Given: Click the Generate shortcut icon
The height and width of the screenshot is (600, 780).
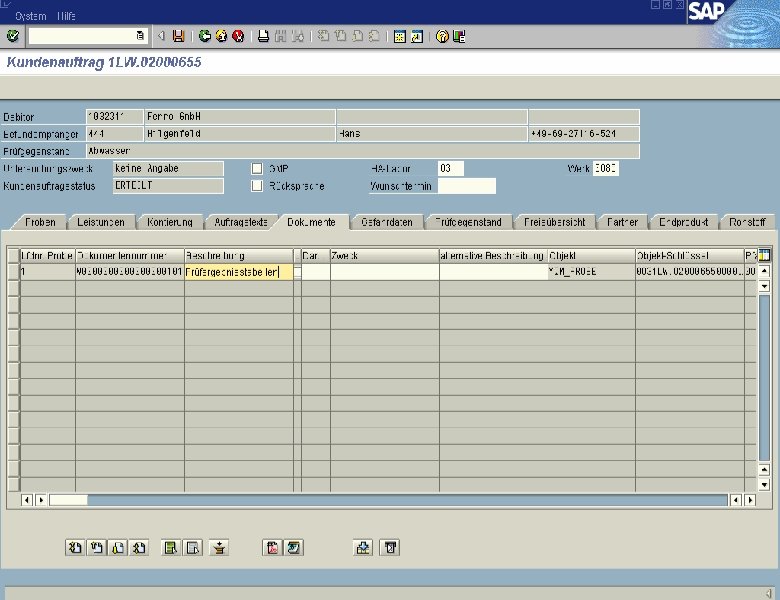Looking at the screenshot, I should [x=417, y=36].
